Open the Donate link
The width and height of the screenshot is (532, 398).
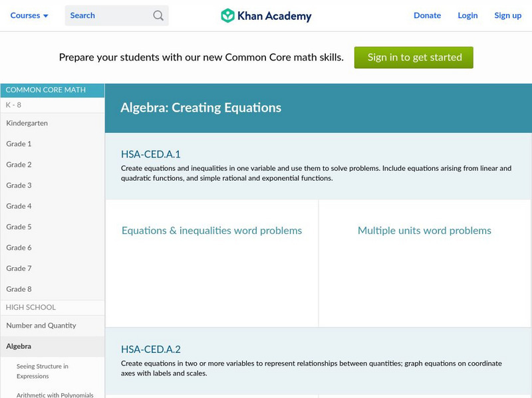[427, 15]
